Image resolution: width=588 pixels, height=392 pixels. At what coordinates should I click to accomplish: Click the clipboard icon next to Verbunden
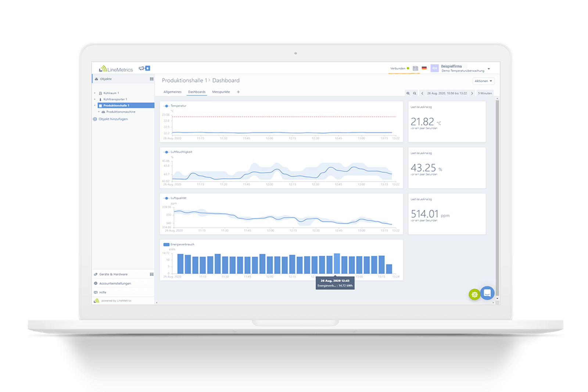click(415, 68)
